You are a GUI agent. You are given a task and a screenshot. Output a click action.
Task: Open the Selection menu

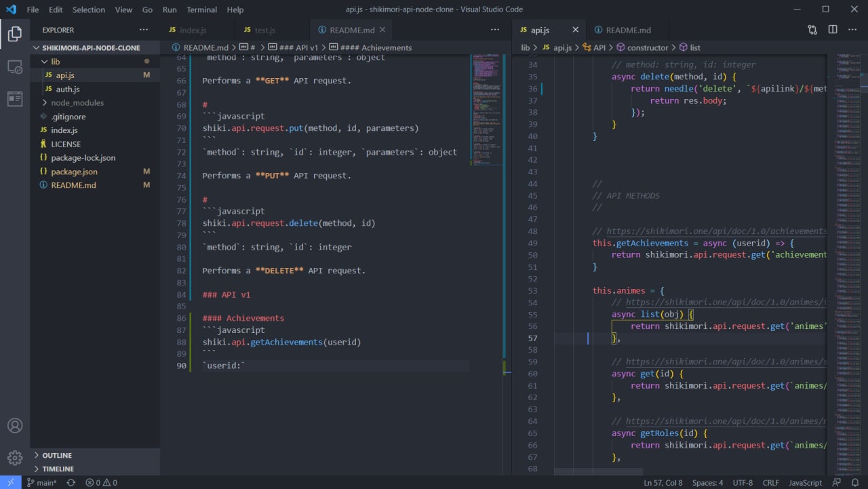tap(89, 9)
